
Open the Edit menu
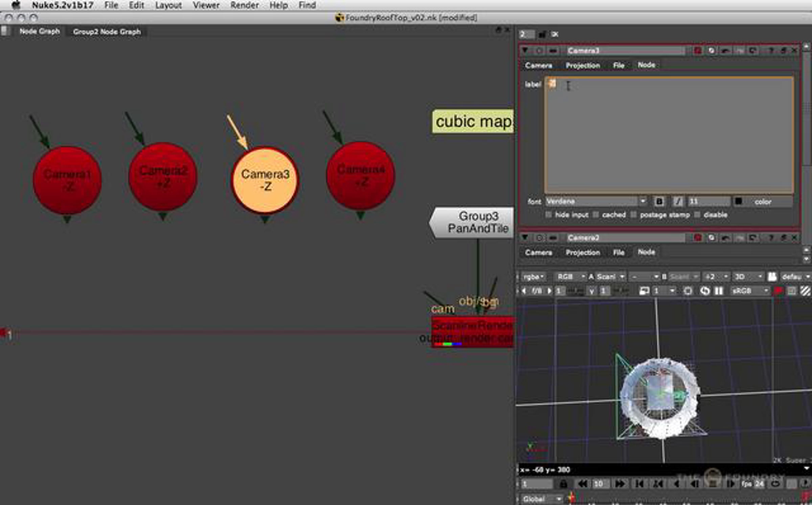[136, 5]
